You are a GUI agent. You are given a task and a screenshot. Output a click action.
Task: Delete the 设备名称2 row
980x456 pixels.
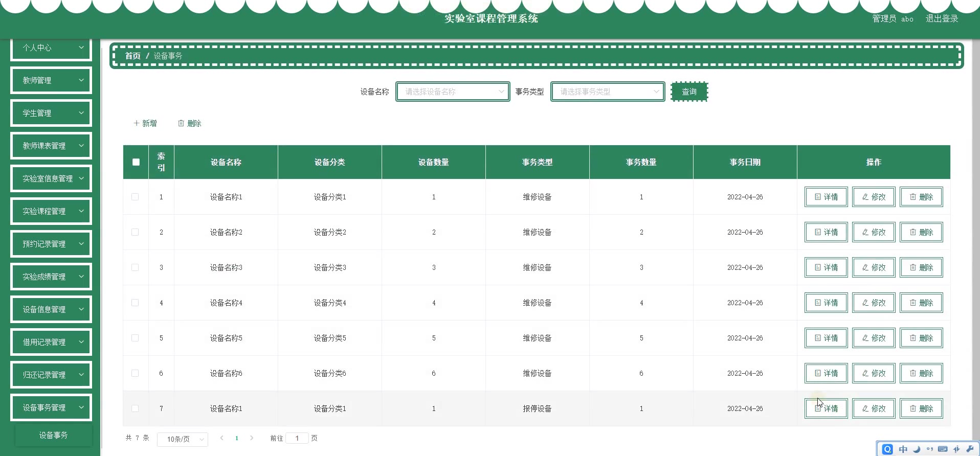click(x=921, y=232)
